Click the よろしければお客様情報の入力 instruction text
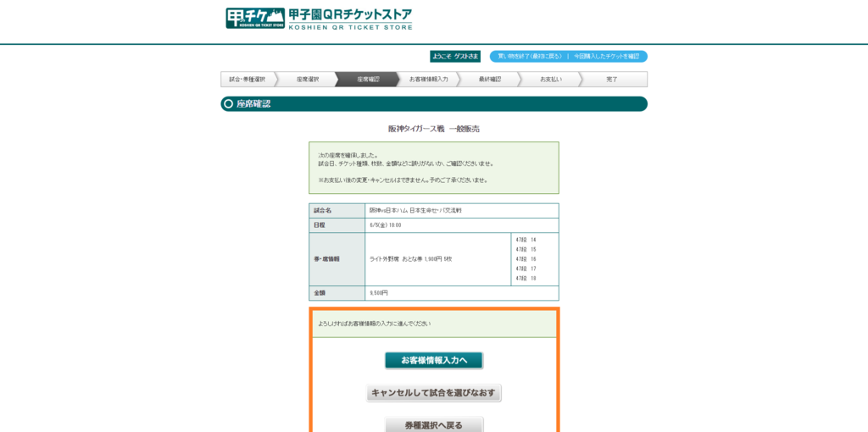The image size is (868, 432). point(374,324)
